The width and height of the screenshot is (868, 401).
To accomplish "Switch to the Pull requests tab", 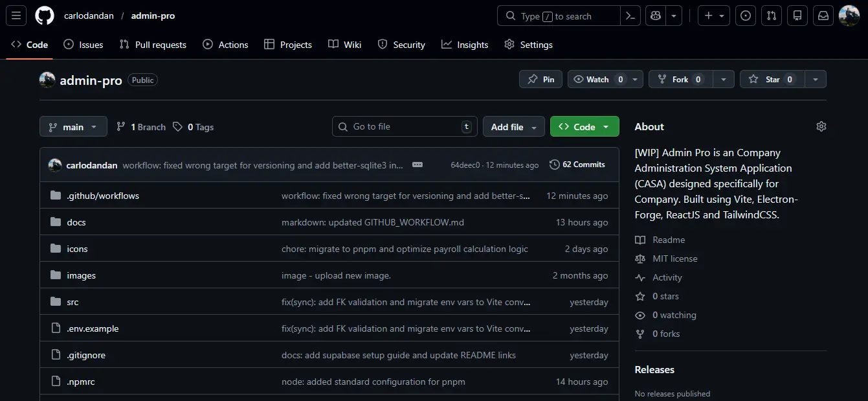I will (153, 45).
